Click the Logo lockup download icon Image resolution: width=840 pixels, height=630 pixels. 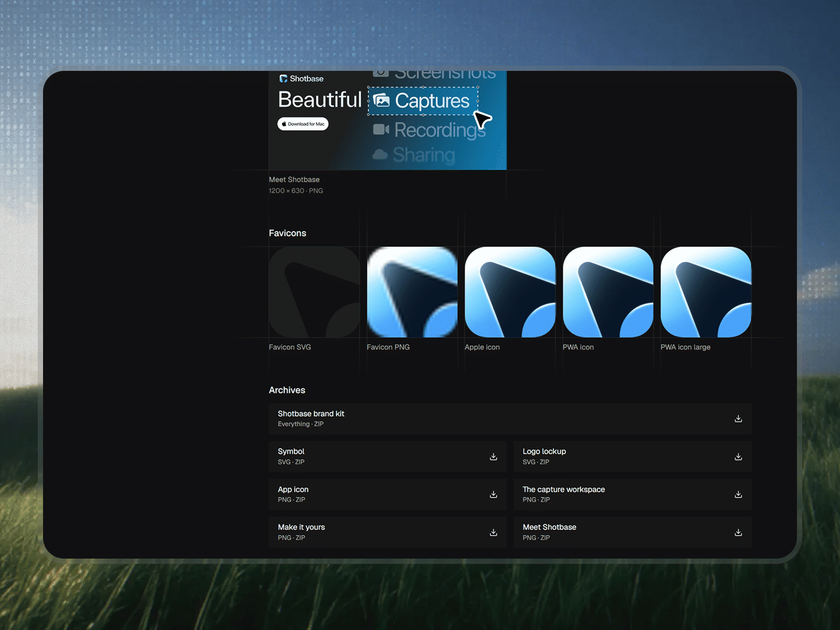pyautogui.click(x=738, y=457)
